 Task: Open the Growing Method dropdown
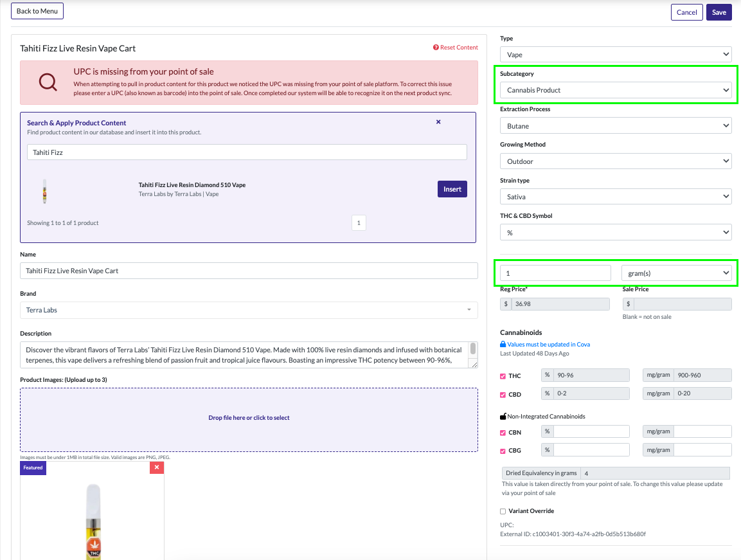tap(616, 161)
